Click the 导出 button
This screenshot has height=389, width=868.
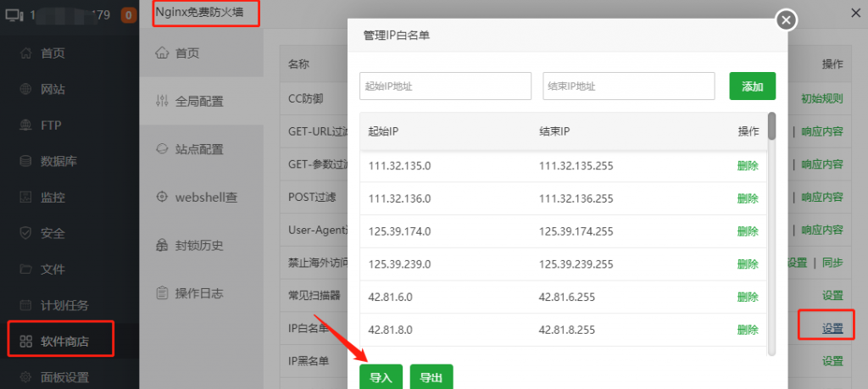pyautogui.click(x=431, y=377)
